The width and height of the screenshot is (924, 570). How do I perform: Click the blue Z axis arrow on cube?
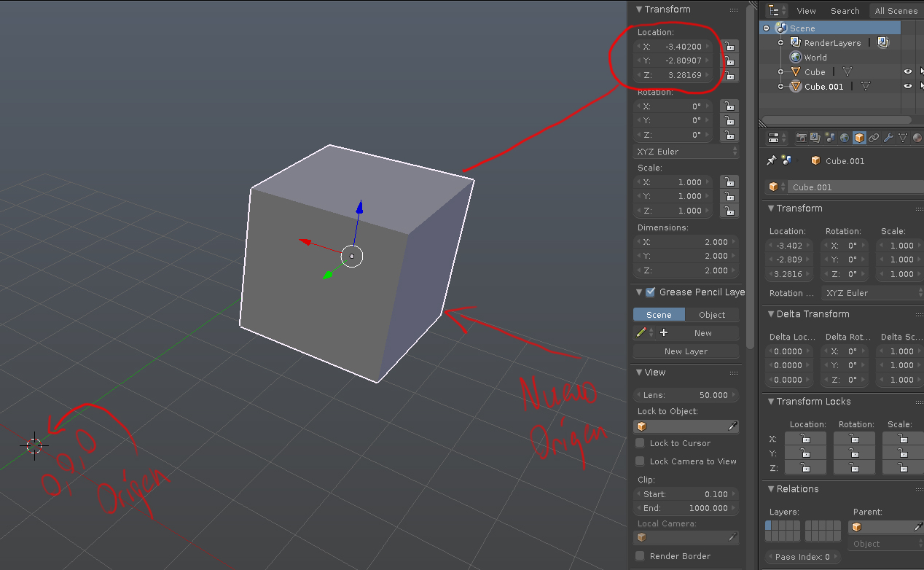tap(359, 209)
